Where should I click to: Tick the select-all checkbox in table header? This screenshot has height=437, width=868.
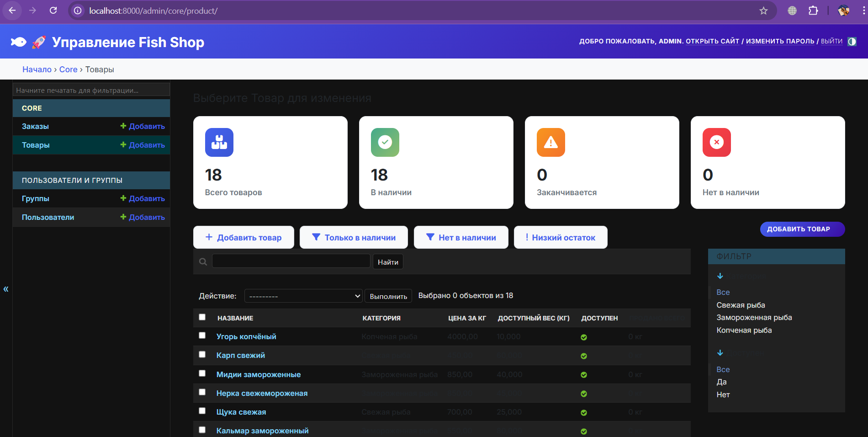[202, 317]
